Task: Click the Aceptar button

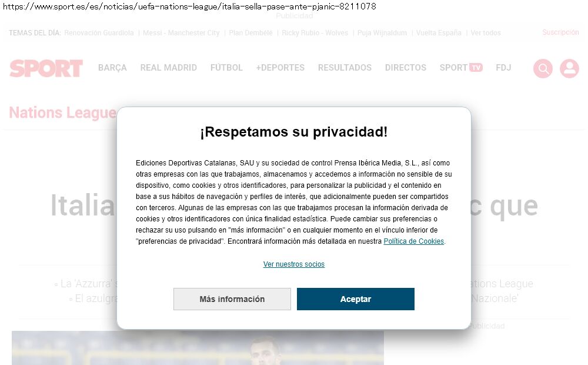Action: click(x=356, y=299)
